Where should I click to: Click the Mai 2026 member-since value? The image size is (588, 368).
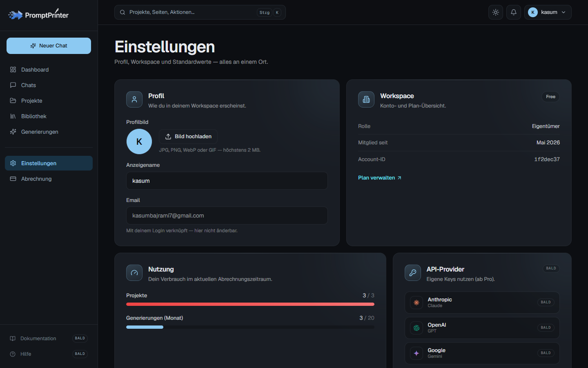(548, 143)
